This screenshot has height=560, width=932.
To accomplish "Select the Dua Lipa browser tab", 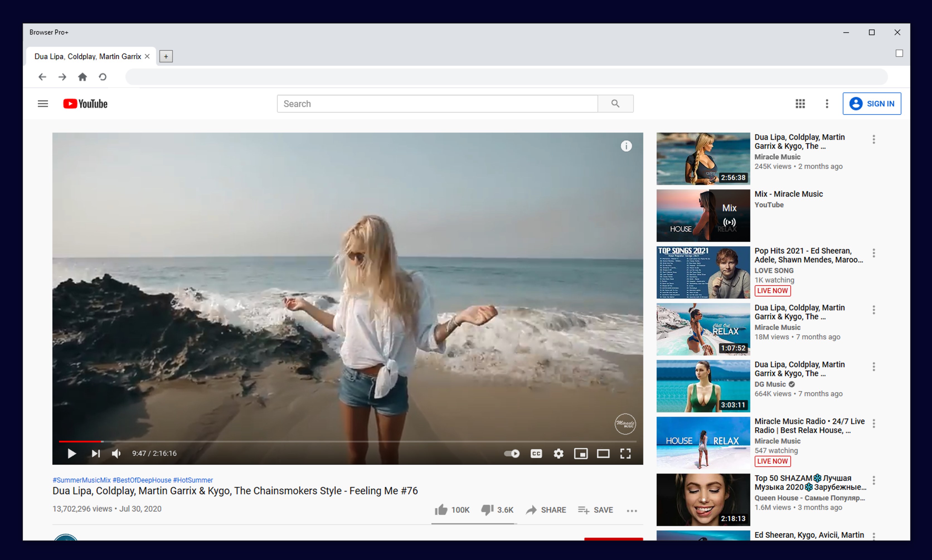I will (87, 56).
